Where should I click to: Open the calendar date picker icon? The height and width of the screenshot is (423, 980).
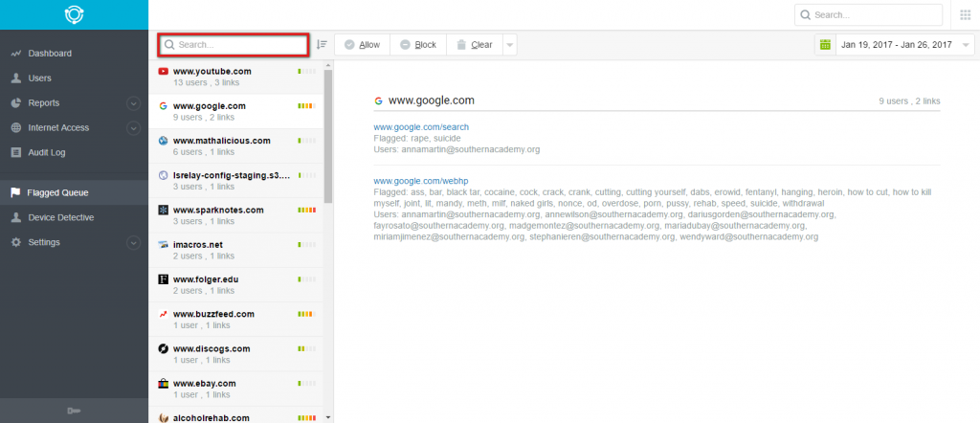pyautogui.click(x=825, y=44)
